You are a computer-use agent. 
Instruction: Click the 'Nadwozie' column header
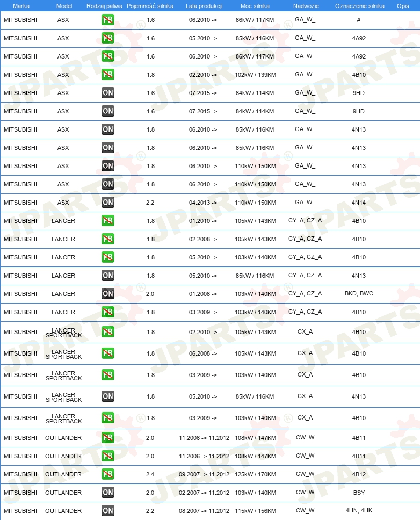(306, 6)
